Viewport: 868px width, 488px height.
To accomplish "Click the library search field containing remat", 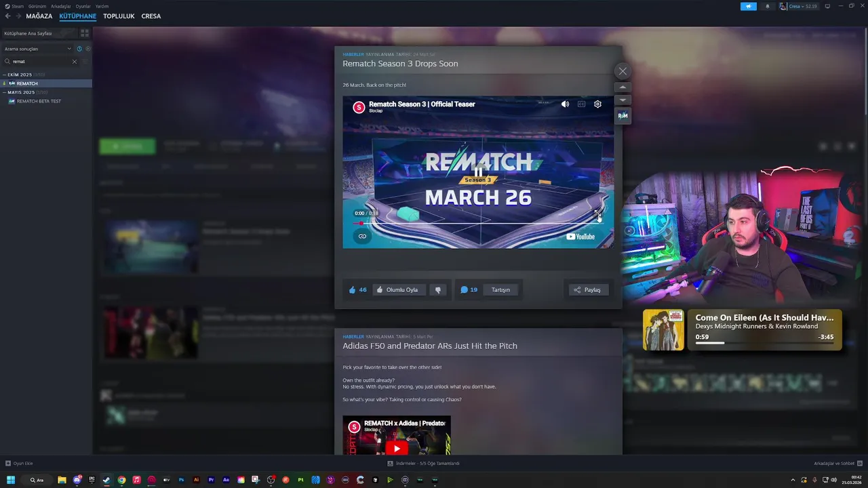I will 41,61.
